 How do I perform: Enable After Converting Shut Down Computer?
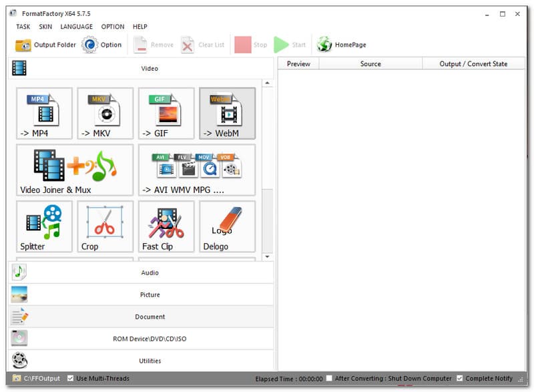[329, 378]
